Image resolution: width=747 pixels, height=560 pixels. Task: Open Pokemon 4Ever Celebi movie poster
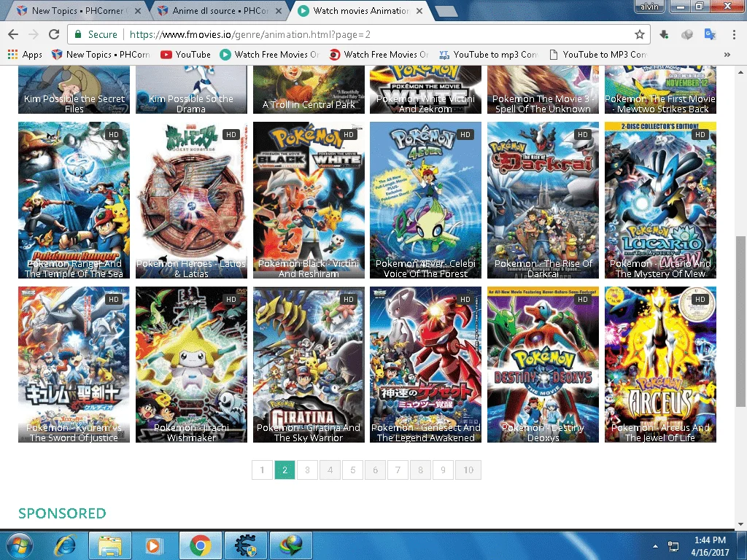[x=425, y=200]
